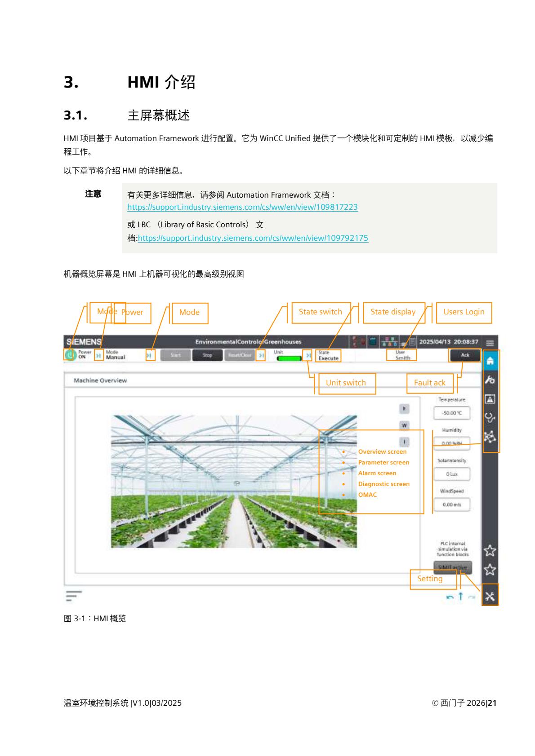Toggle the E indicator button
This screenshot has height=756, width=535.
pyautogui.click(x=404, y=409)
